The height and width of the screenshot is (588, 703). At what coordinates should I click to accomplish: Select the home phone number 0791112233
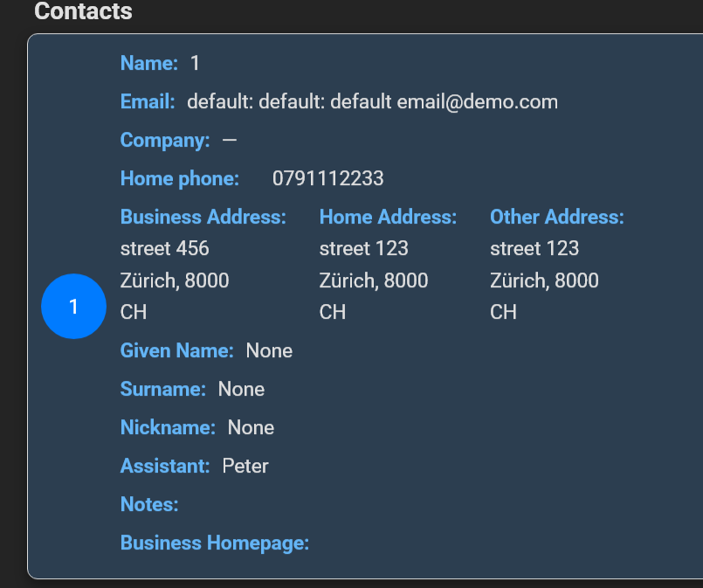pyautogui.click(x=327, y=178)
